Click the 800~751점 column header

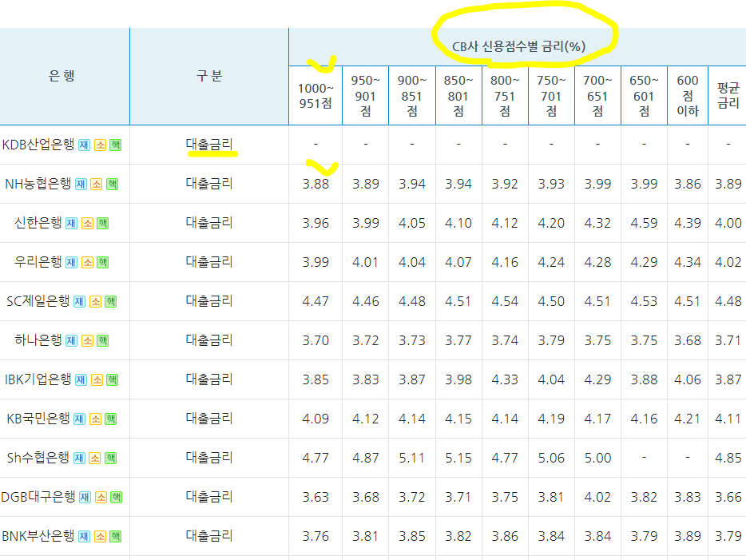505,96
